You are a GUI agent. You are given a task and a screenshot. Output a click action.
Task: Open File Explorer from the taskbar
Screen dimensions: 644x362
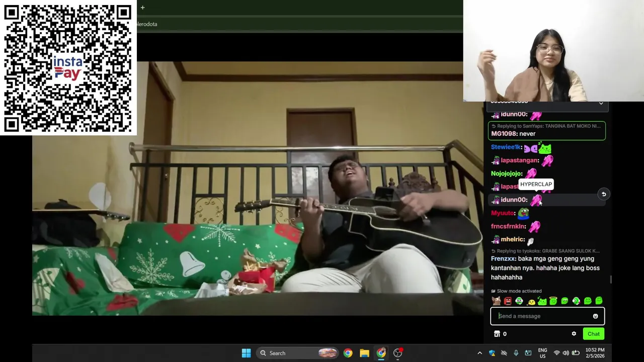tap(364, 353)
